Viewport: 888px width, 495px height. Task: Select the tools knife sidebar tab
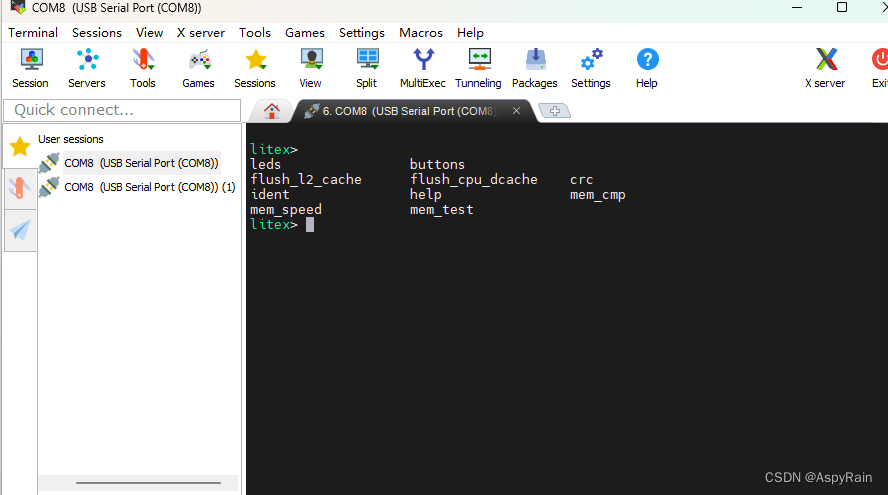[20, 189]
